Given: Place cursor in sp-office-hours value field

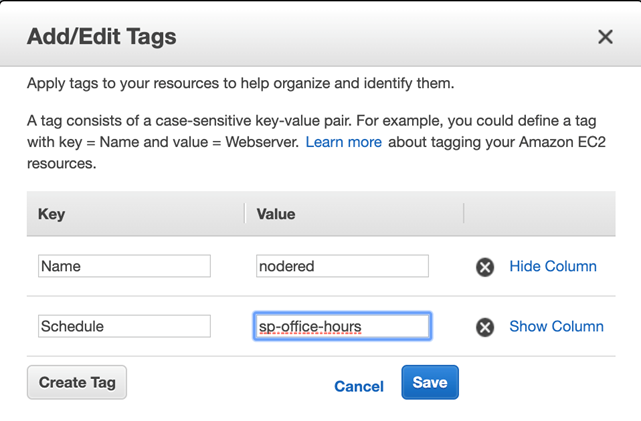Looking at the screenshot, I should [343, 326].
